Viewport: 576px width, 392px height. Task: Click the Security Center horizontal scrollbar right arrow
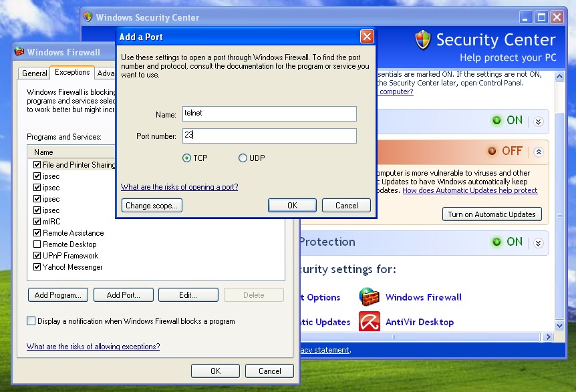pos(548,337)
